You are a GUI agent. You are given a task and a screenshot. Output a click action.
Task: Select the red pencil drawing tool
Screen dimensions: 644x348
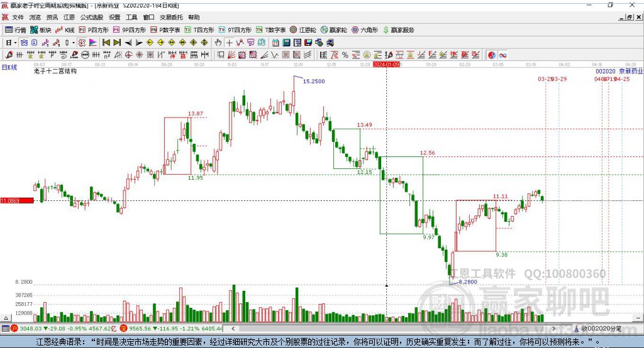click(9, 55)
